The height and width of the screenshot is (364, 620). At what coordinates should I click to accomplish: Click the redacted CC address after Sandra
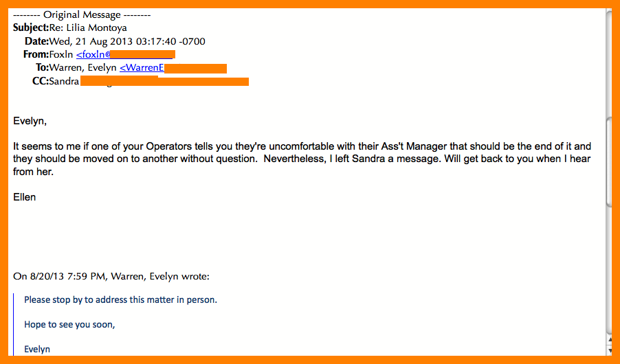164,82
